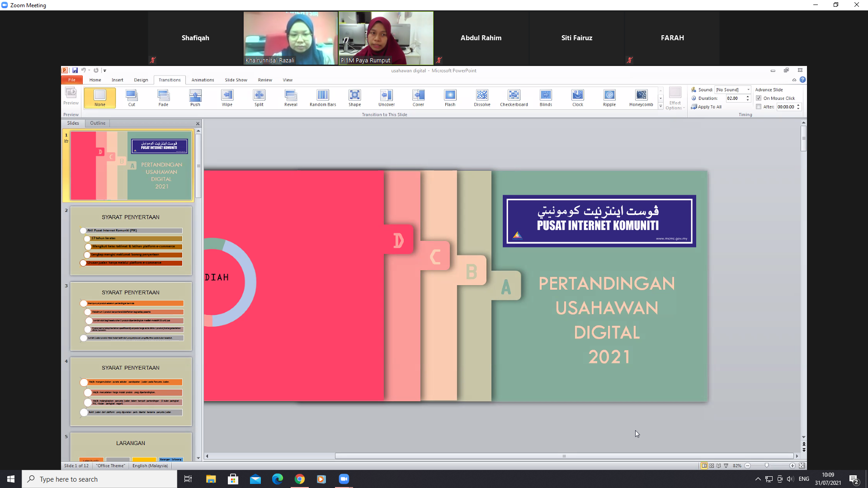Select slide 2 thumbnail Syarat Penyertaan
The width and height of the screenshot is (868, 488).
coord(131,241)
